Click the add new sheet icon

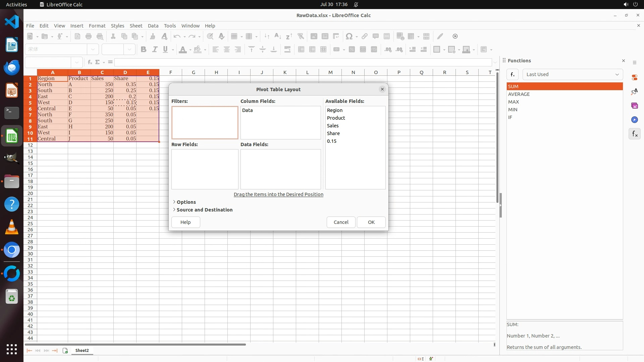pyautogui.click(x=65, y=351)
